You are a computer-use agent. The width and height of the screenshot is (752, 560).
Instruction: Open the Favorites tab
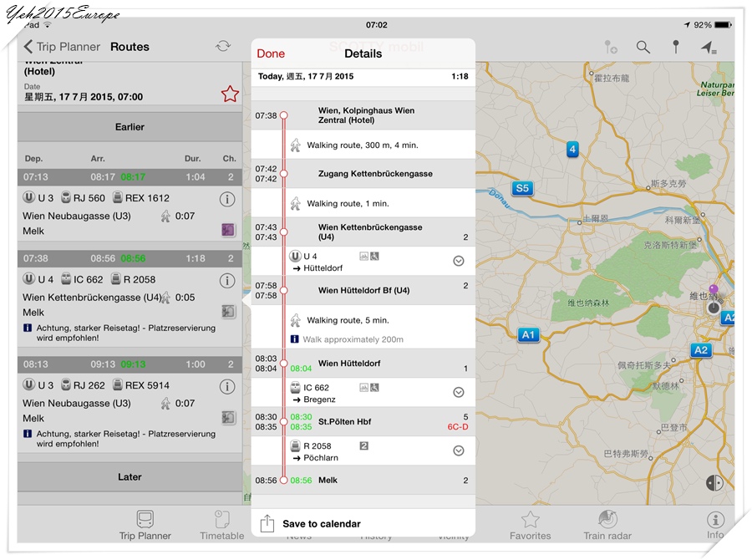(x=530, y=526)
